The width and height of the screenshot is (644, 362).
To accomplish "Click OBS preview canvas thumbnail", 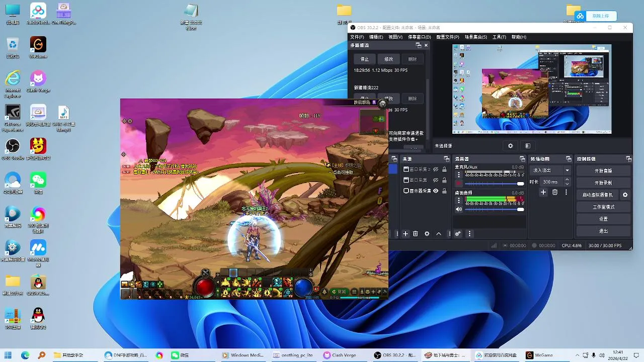I will pos(532,89).
